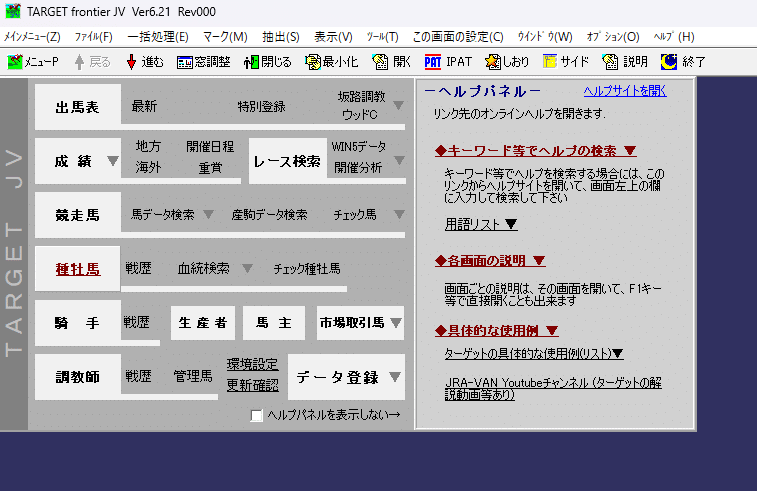Click the 競走馬 button

click(78, 215)
